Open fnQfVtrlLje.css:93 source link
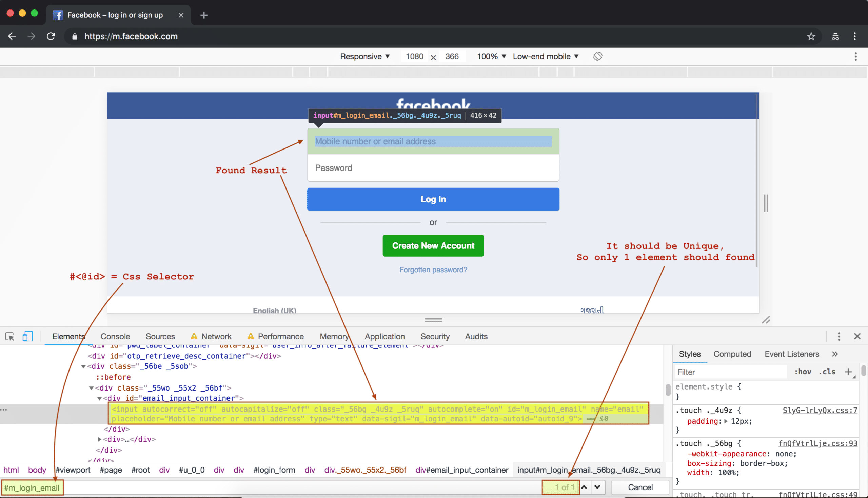Screen dimensions: 868x498 click(818, 443)
